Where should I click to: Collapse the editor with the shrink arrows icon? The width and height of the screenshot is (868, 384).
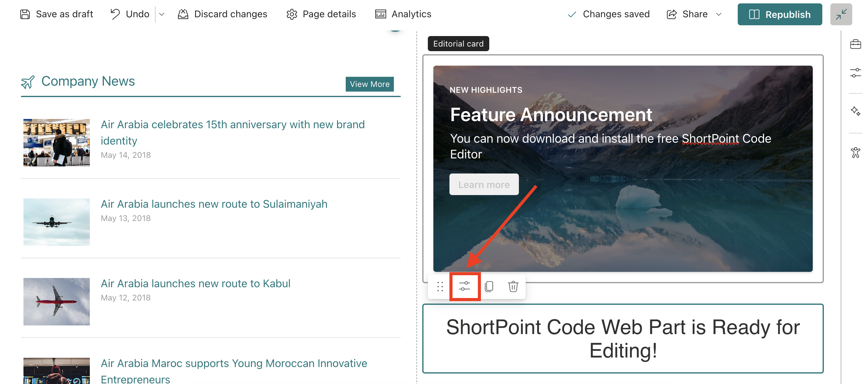(841, 14)
